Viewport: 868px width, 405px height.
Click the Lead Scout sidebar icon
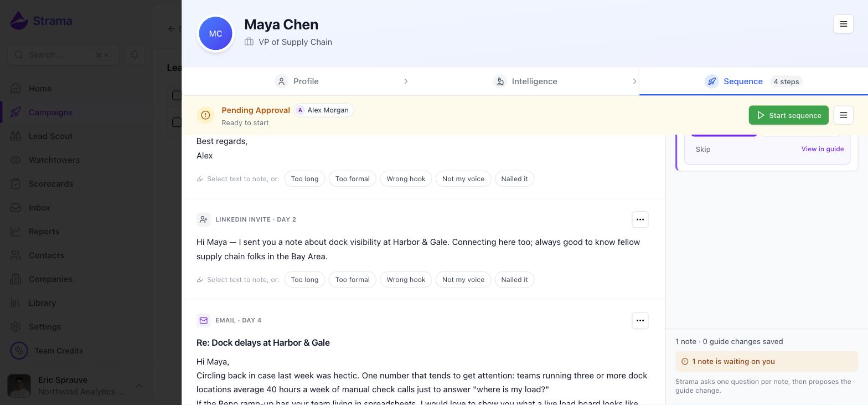15,136
